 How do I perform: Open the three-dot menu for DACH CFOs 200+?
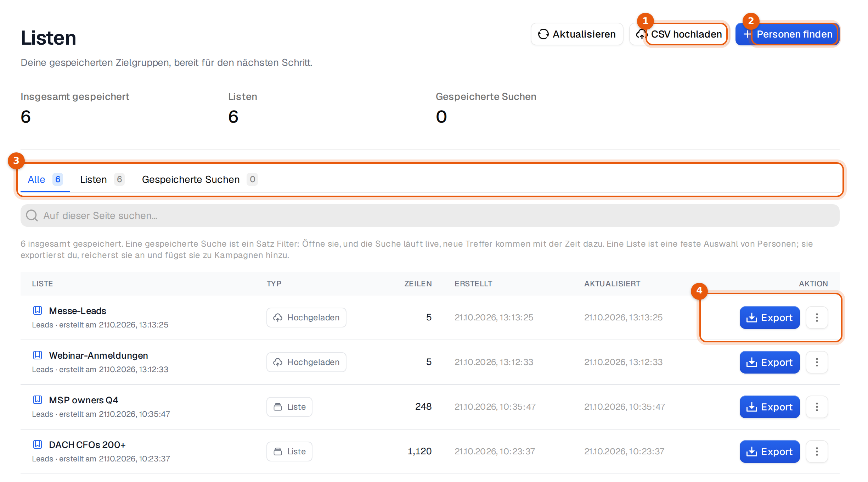pos(817,452)
